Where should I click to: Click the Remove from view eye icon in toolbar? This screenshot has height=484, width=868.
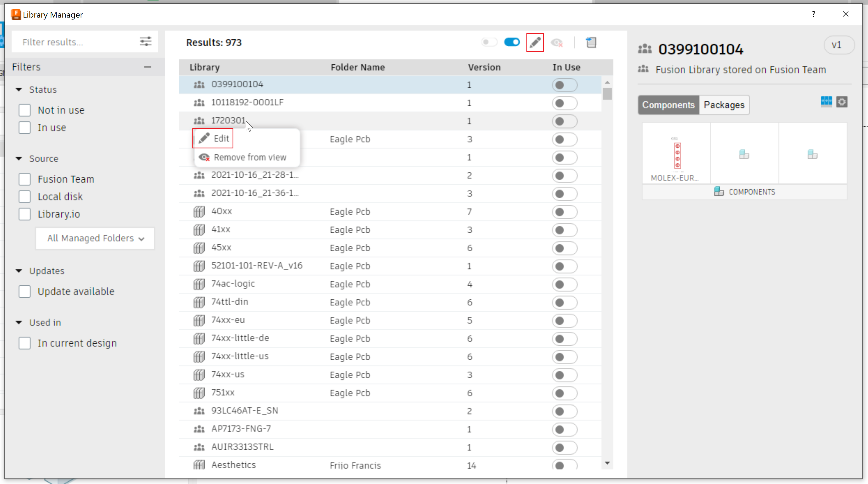tap(556, 42)
